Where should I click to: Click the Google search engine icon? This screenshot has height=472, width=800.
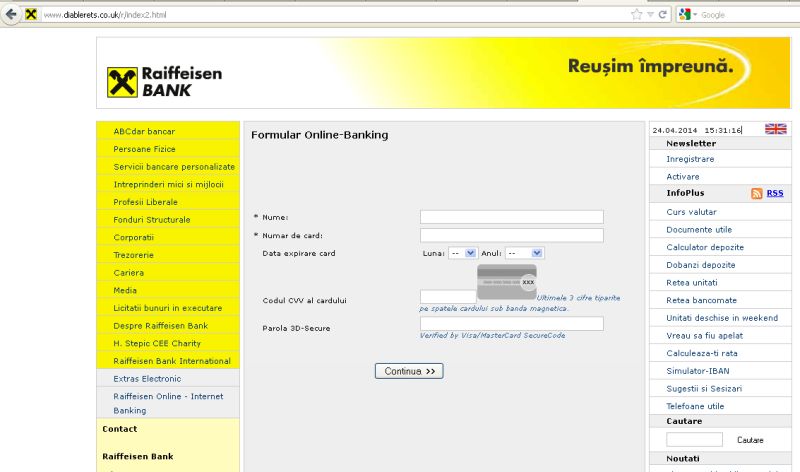tap(685, 14)
